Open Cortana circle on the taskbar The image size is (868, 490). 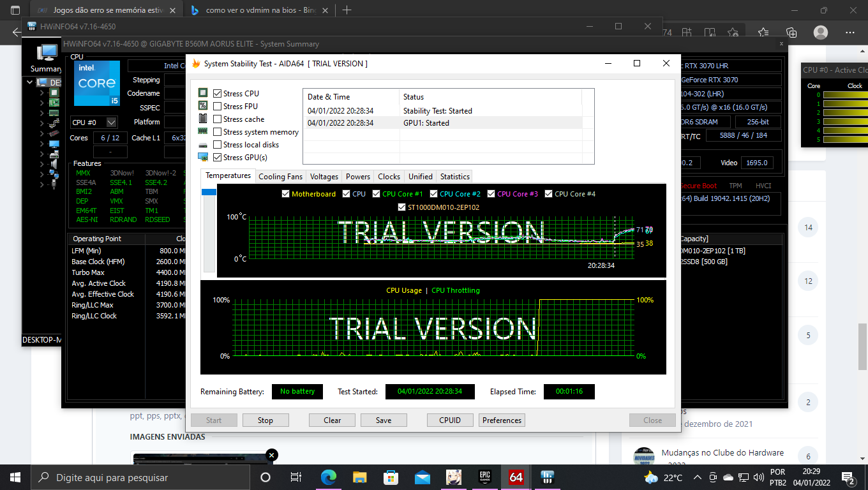click(x=266, y=477)
